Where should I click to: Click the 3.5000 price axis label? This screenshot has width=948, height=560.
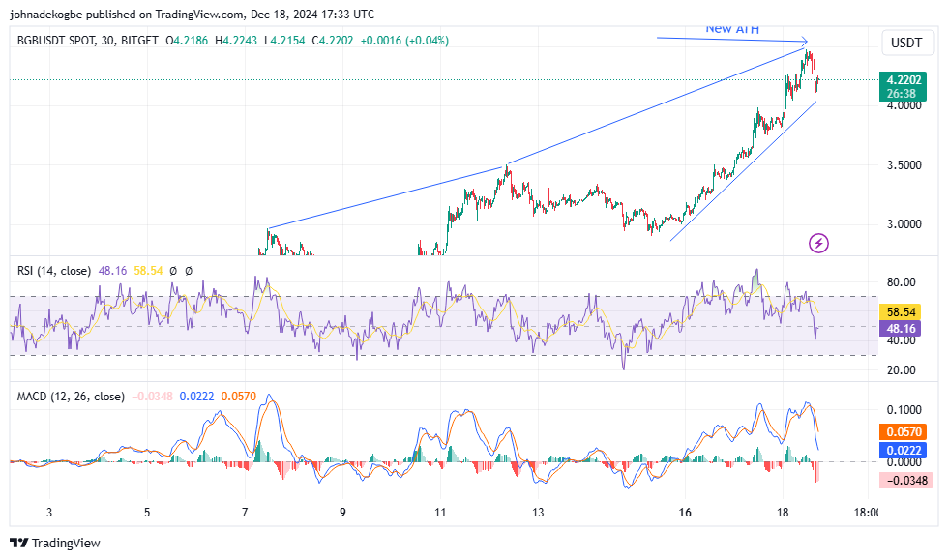(x=904, y=165)
